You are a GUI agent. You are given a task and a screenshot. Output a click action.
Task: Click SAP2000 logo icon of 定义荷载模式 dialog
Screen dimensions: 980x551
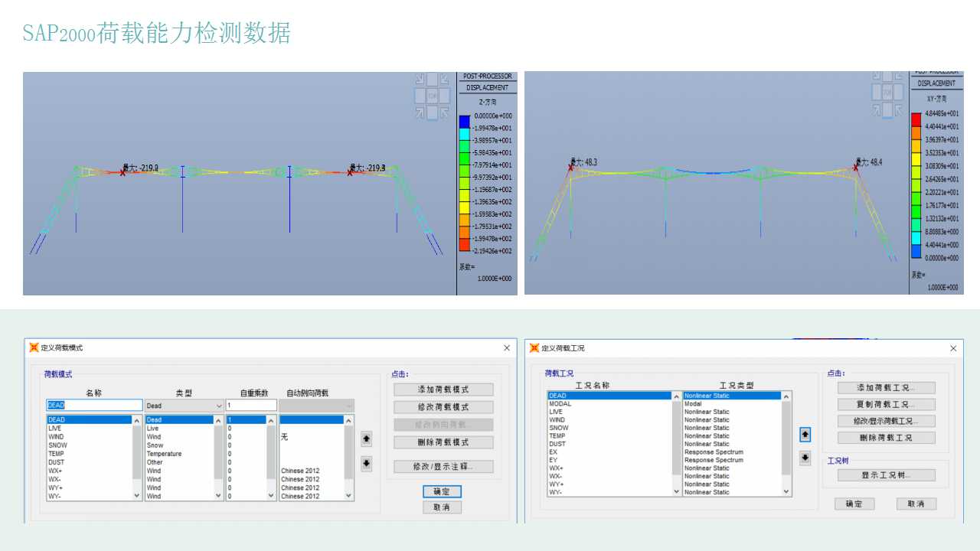34,347
